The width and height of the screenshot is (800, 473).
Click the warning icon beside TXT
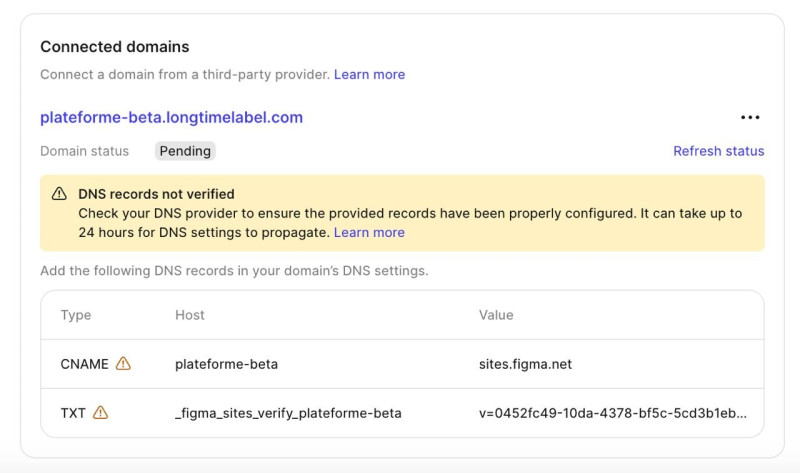point(100,413)
